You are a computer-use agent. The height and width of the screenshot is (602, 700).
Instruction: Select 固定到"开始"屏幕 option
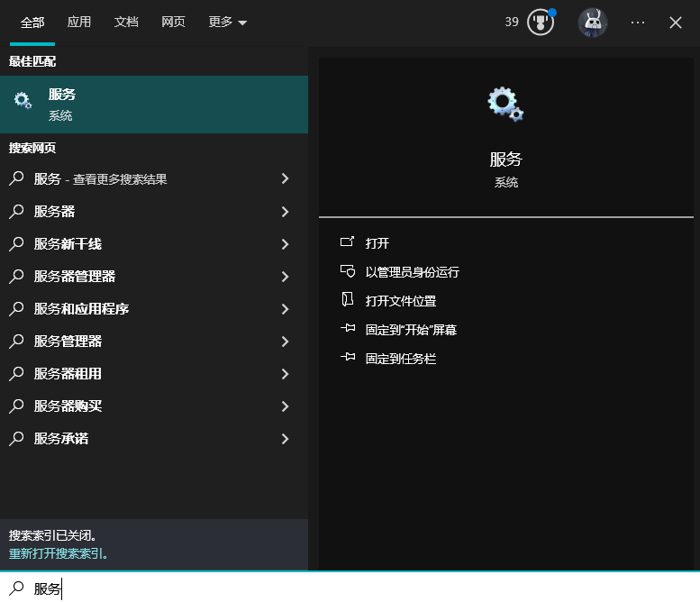(x=411, y=330)
